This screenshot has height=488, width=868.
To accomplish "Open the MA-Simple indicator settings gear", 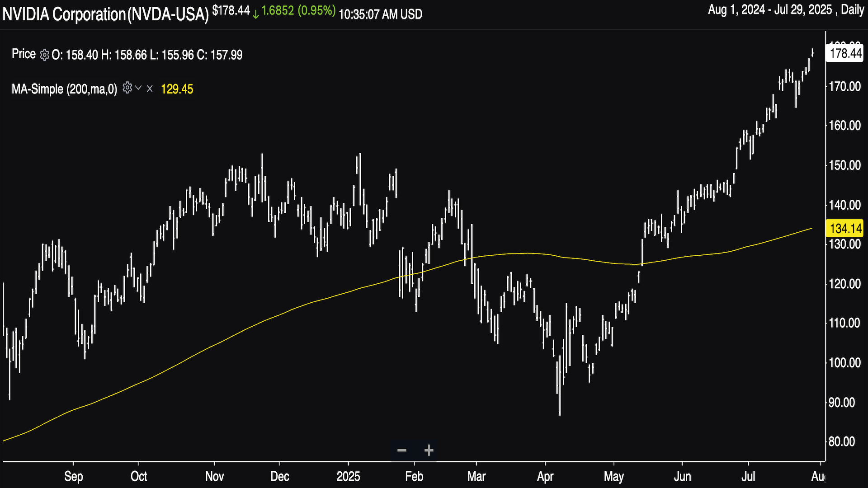I will [x=127, y=88].
